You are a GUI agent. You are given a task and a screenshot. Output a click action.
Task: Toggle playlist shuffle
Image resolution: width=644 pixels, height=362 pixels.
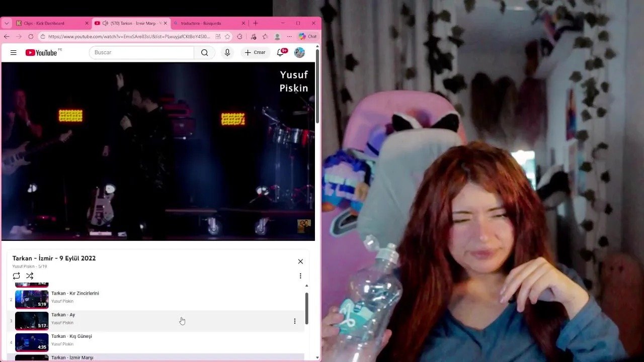pyautogui.click(x=30, y=276)
